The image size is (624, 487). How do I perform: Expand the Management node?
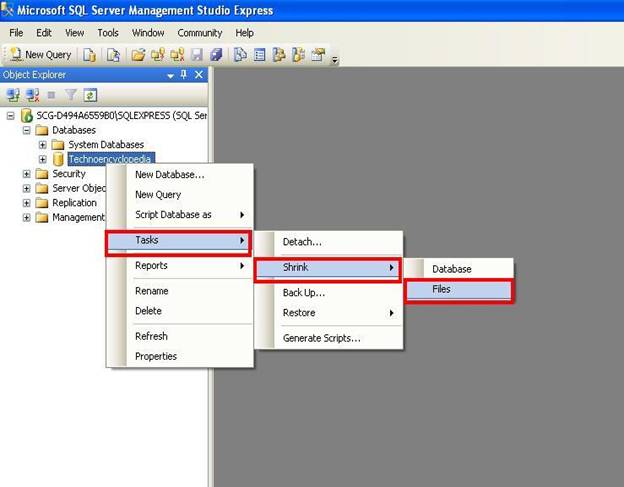[x=27, y=218]
